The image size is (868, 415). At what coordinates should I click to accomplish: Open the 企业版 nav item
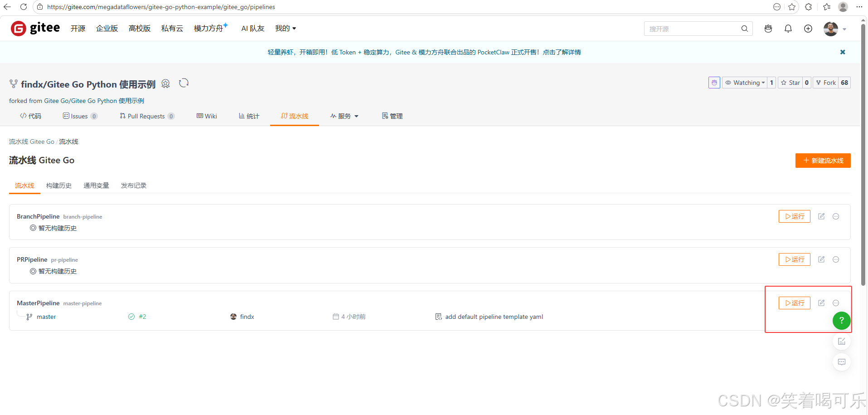coord(107,28)
